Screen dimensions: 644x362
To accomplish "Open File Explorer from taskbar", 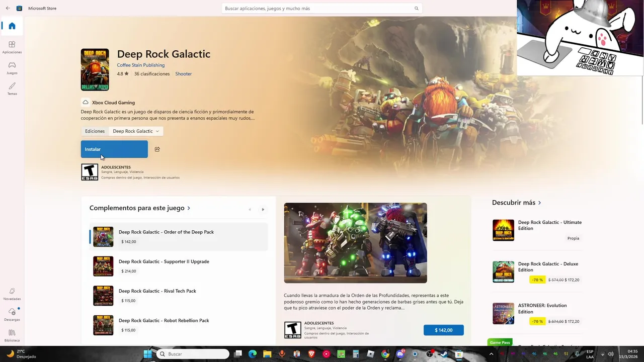I will (267, 354).
